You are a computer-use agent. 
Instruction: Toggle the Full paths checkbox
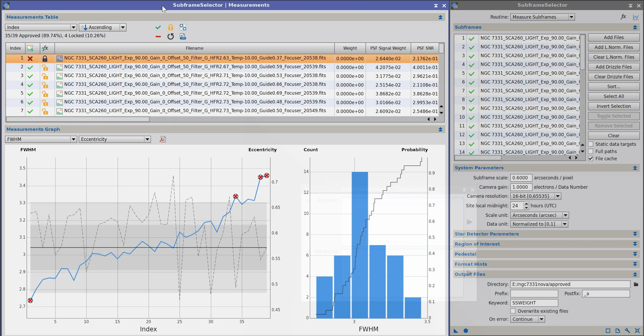coord(591,151)
